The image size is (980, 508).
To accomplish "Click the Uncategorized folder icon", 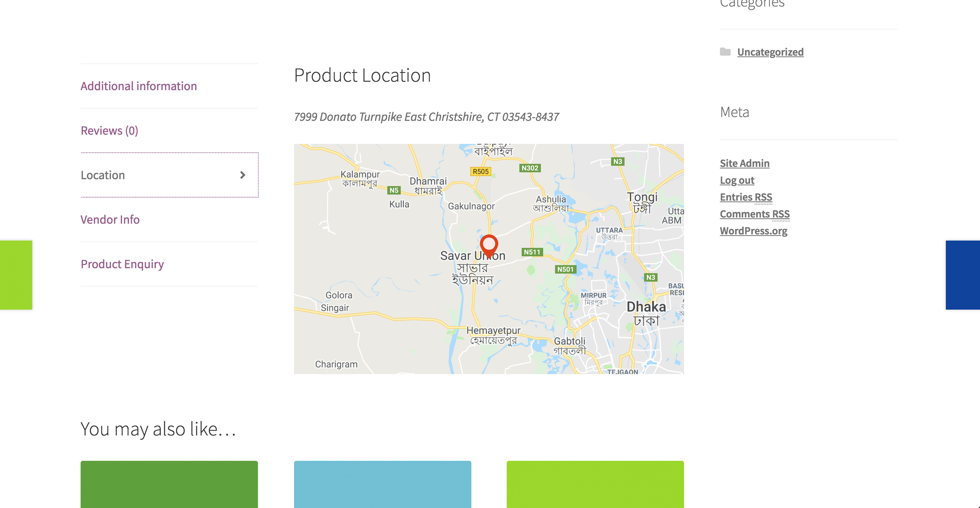I will pyautogui.click(x=725, y=52).
